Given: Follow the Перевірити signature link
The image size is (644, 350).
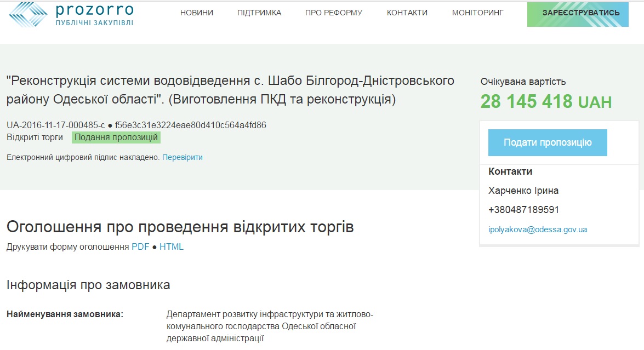Looking at the screenshot, I should point(183,157).
